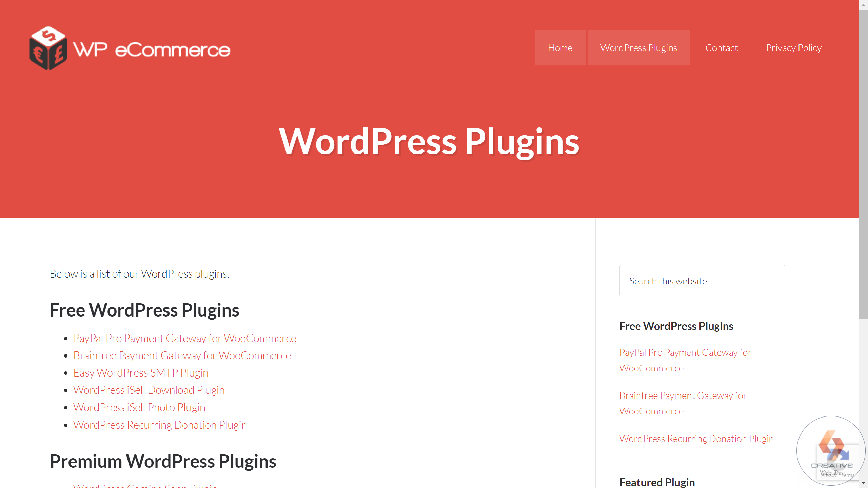Click WordPress iSell Download Plugin link
The width and height of the screenshot is (868, 488).
point(149,390)
